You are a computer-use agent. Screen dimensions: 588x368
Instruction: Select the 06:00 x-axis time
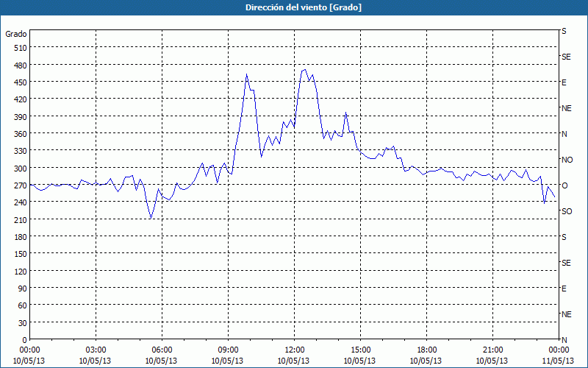tap(162, 350)
